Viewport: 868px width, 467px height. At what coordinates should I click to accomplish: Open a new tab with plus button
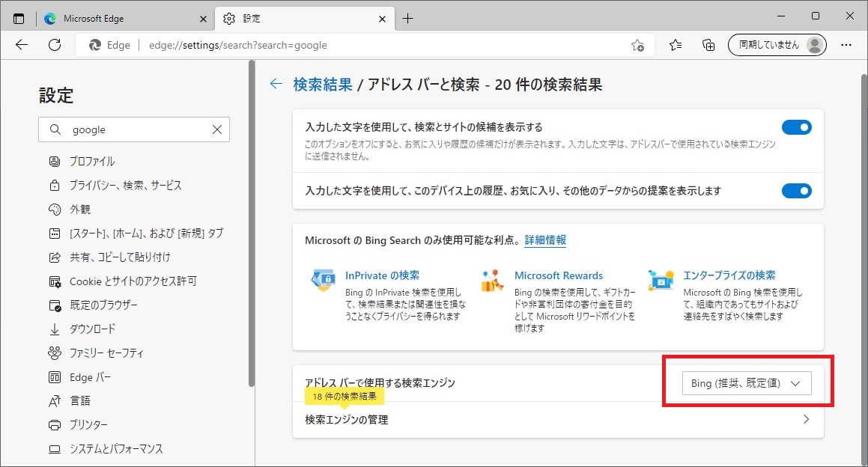408,19
